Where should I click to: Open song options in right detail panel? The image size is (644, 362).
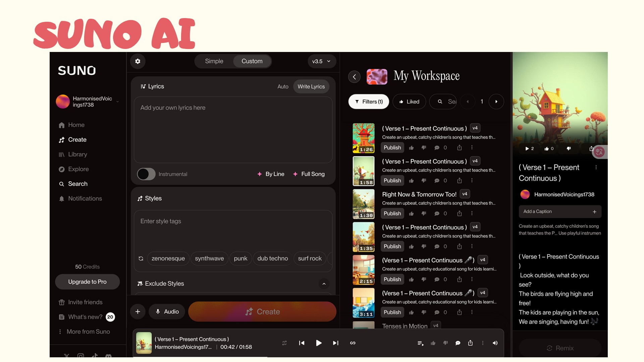(x=596, y=167)
